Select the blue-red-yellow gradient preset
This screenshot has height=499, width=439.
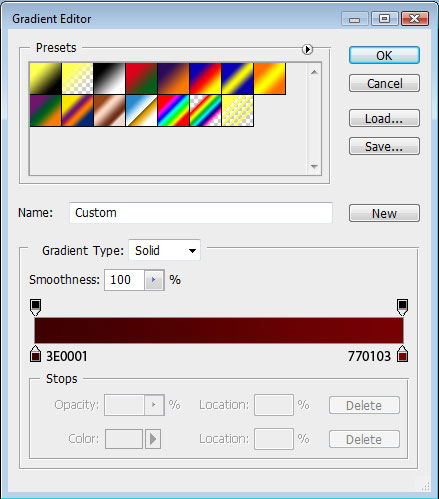pyautogui.click(x=206, y=79)
